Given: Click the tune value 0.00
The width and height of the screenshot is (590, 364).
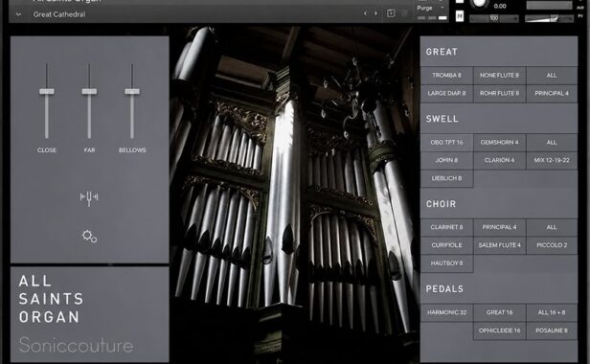Looking at the screenshot, I should (x=500, y=6).
